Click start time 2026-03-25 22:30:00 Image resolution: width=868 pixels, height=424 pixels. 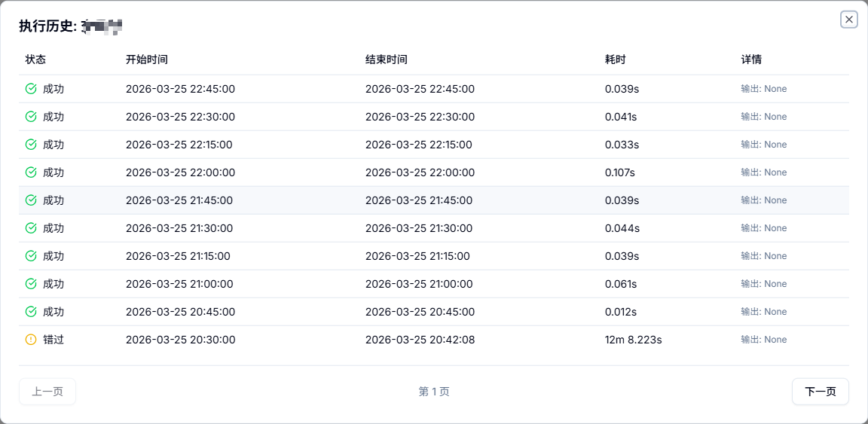(181, 117)
